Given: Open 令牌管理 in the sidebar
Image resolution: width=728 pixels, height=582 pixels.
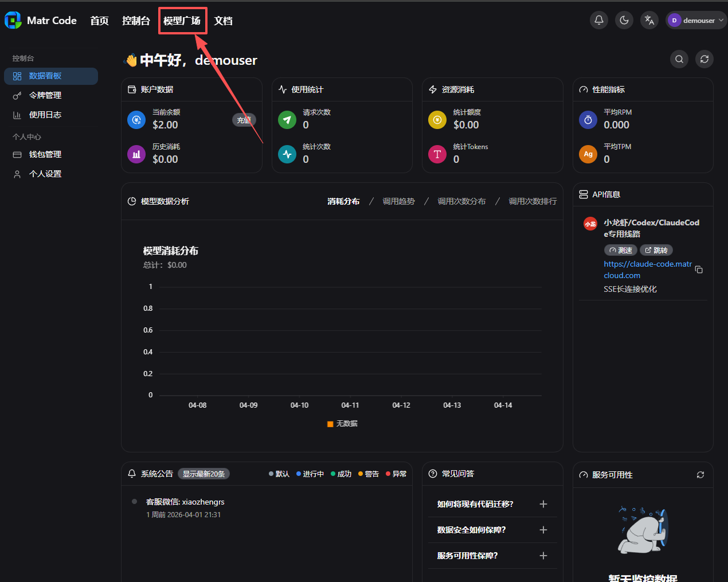Looking at the screenshot, I should pyautogui.click(x=51, y=96).
